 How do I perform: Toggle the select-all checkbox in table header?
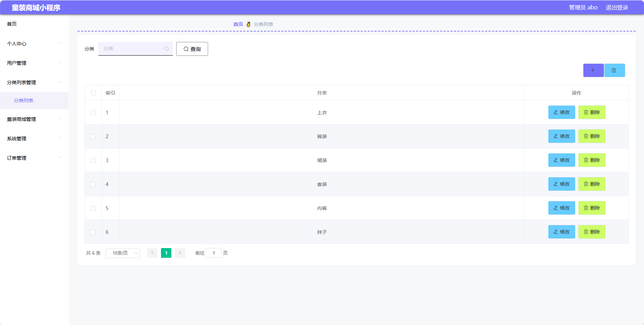tap(93, 93)
